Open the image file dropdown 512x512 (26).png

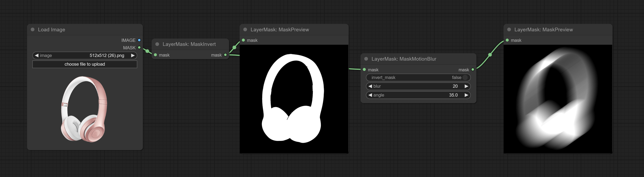point(85,56)
